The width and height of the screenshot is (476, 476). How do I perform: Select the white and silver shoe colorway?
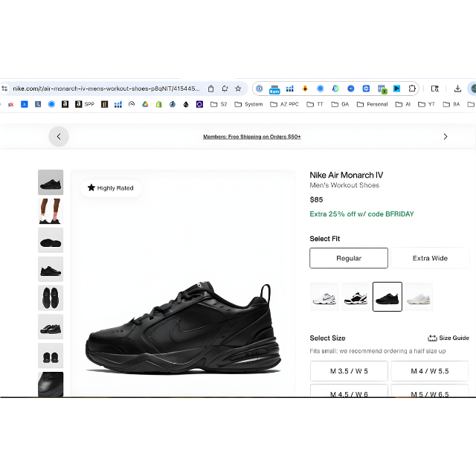324,297
